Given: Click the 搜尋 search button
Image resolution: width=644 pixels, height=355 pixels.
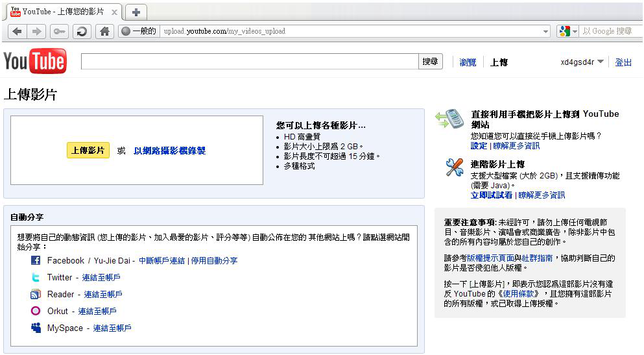Looking at the screenshot, I should point(431,62).
